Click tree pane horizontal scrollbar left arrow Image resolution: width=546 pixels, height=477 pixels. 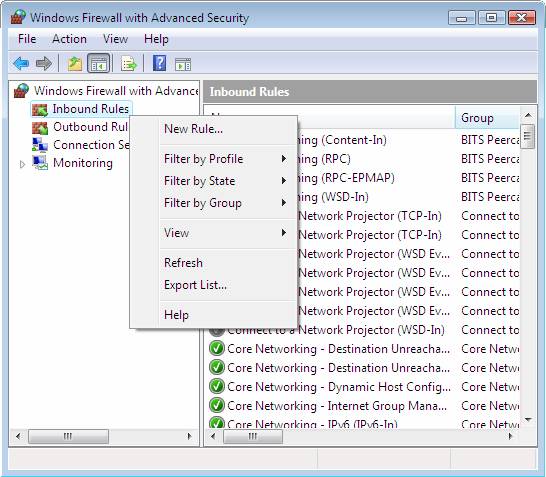pyautogui.click(x=18, y=436)
